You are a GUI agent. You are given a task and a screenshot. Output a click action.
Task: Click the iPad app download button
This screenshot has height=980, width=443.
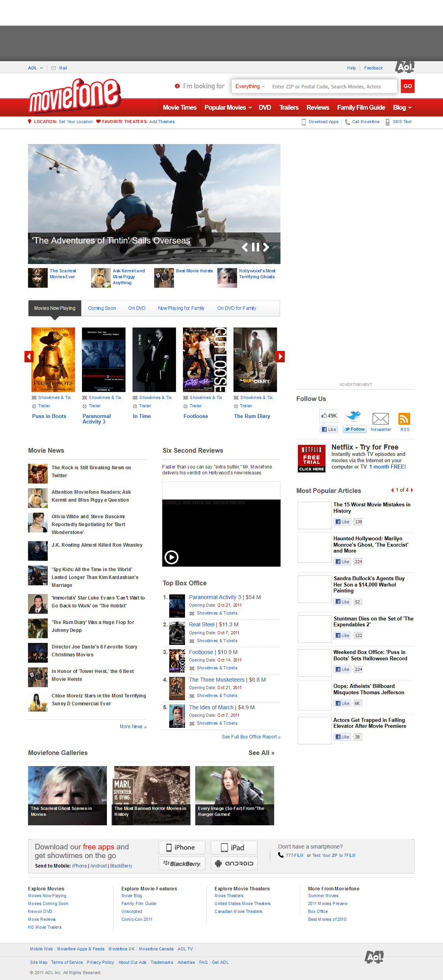234,847
